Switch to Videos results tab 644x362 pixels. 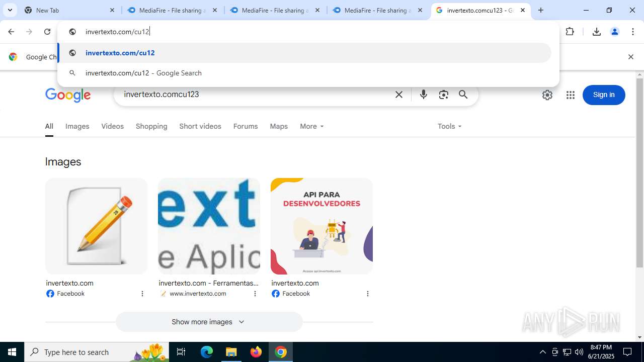pyautogui.click(x=113, y=127)
